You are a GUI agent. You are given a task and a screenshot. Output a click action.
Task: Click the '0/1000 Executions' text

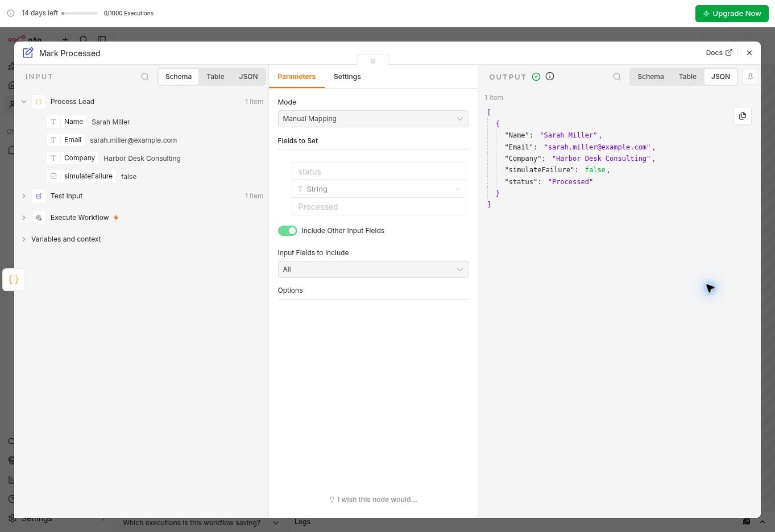coord(129,13)
